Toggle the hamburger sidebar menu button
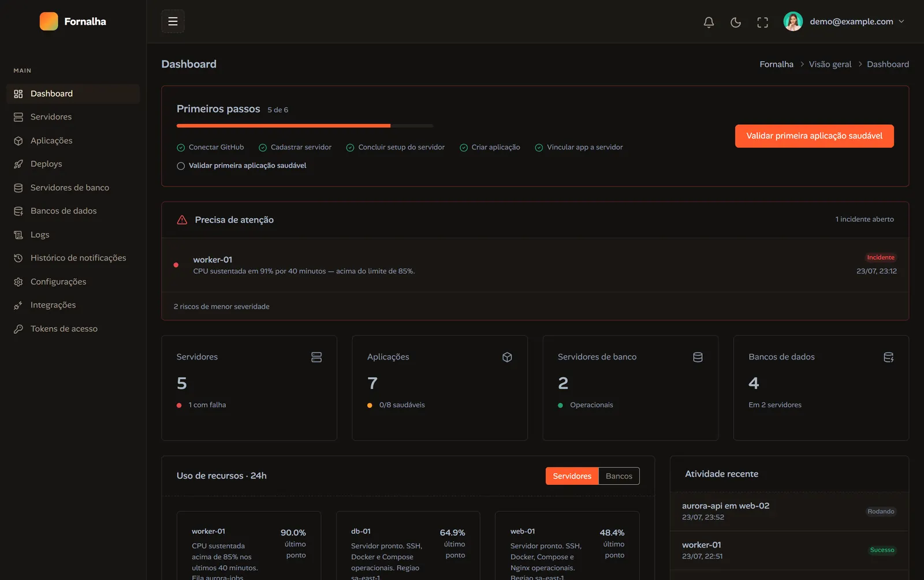Image resolution: width=924 pixels, height=580 pixels. [173, 21]
